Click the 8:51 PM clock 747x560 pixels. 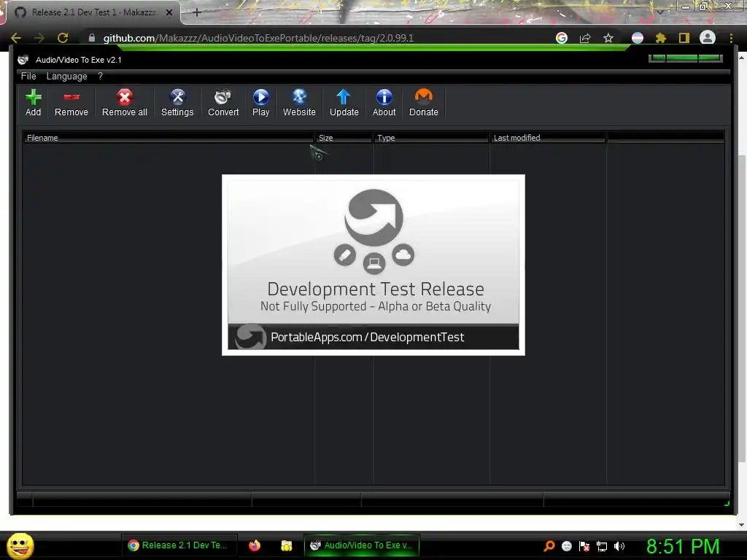(683, 546)
